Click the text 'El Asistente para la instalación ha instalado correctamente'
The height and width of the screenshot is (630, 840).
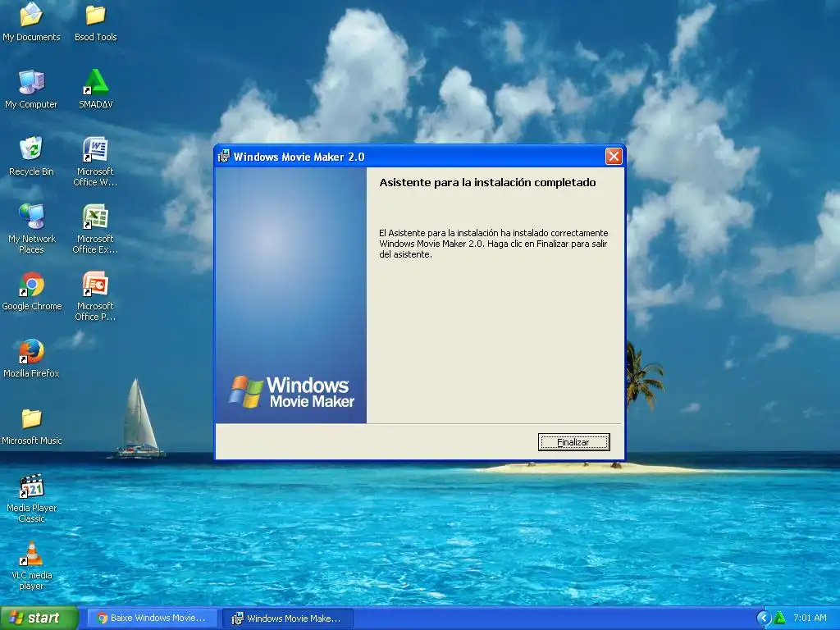click(493, 233)
